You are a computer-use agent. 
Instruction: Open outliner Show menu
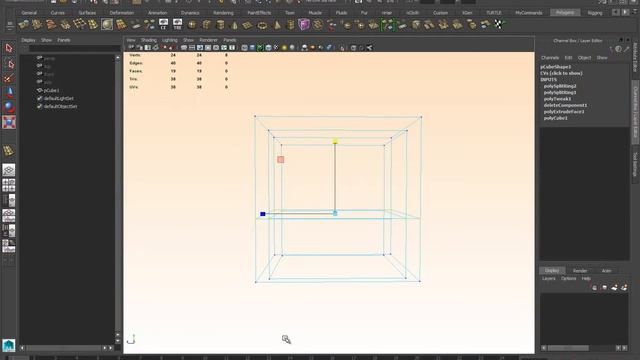[x=47, y=40]
